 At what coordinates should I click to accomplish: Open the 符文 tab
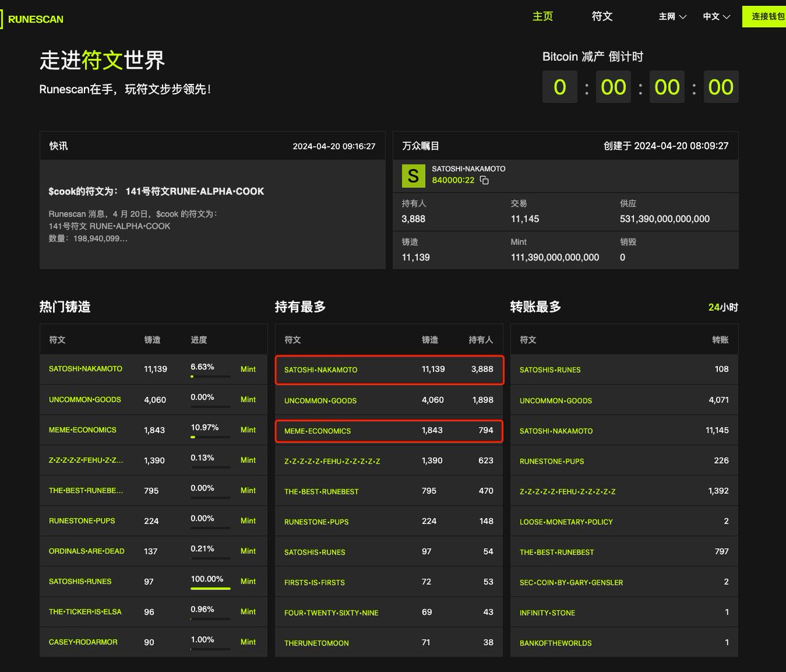point(602,16)
